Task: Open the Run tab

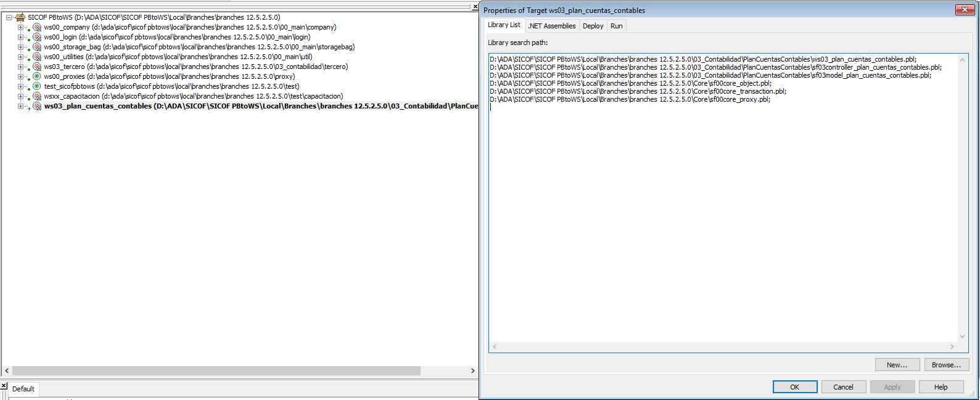Action: (616, 26)
